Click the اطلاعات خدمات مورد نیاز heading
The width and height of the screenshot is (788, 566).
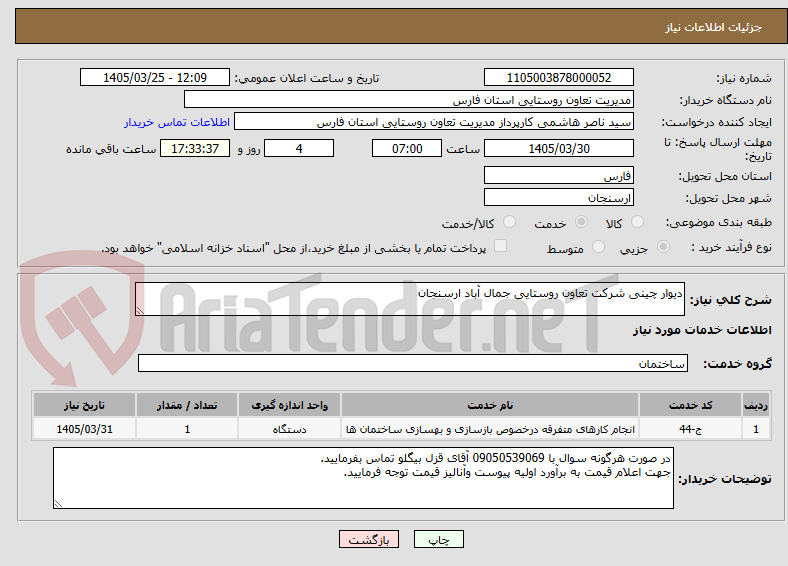coord(702,330)
